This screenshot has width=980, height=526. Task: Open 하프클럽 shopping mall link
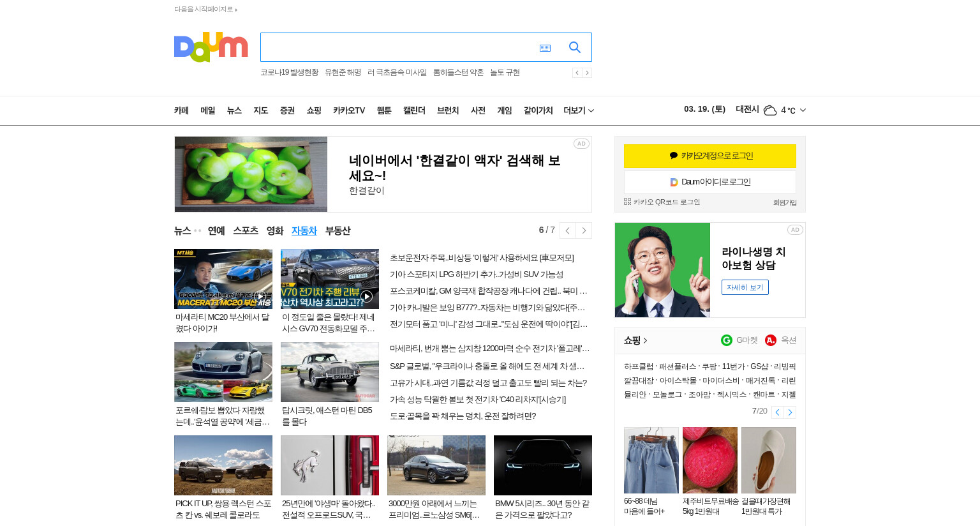639,366
